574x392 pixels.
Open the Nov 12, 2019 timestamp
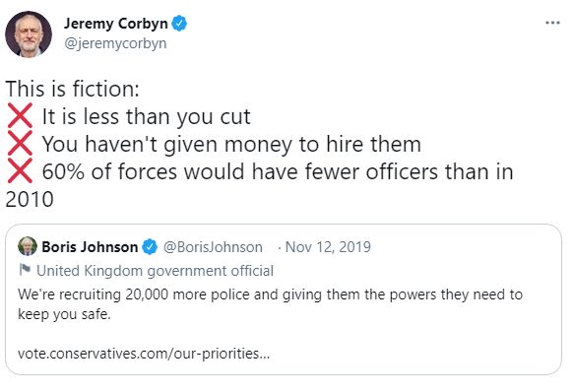point(328,247)
